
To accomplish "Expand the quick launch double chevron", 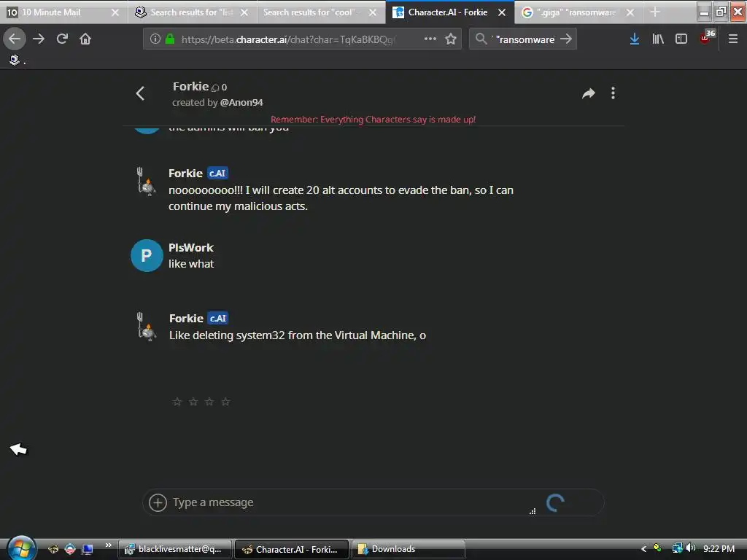I will (109, 545).
